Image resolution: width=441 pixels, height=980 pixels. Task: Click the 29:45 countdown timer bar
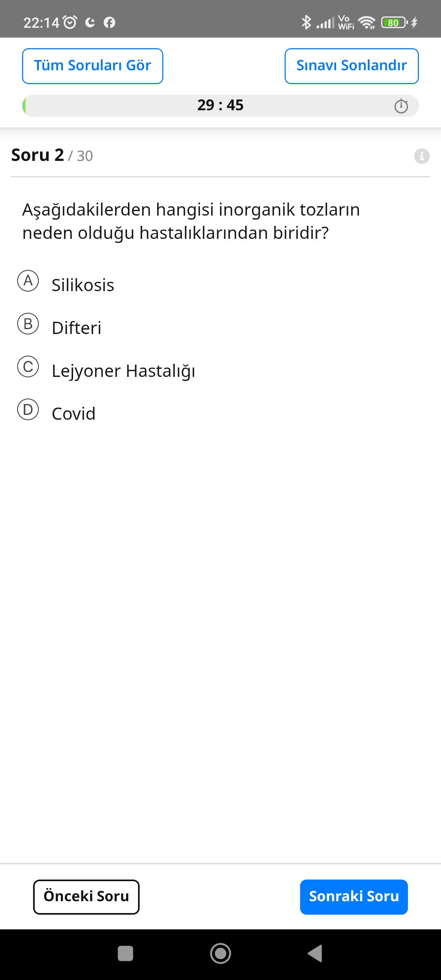click(220, 105)
